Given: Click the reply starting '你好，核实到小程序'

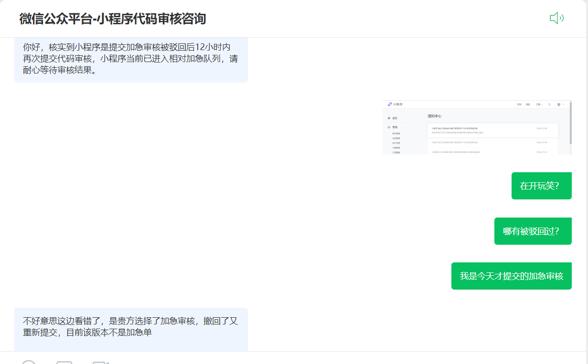Looking at the screenshot, I should [x=131, y=60].
